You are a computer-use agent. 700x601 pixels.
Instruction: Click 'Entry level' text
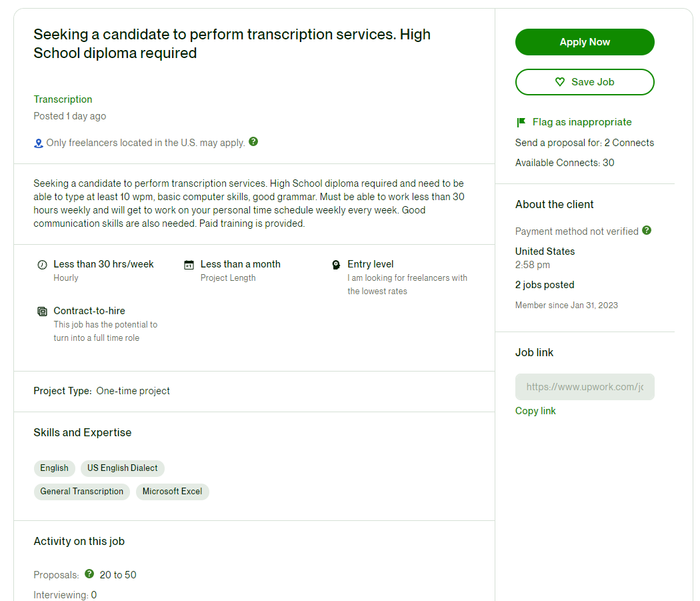[371, 264]
